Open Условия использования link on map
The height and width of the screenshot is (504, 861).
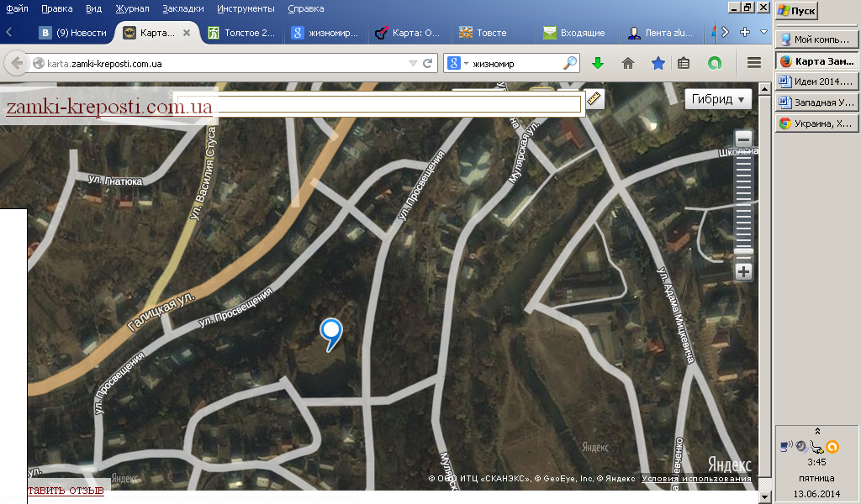point(696,478)
